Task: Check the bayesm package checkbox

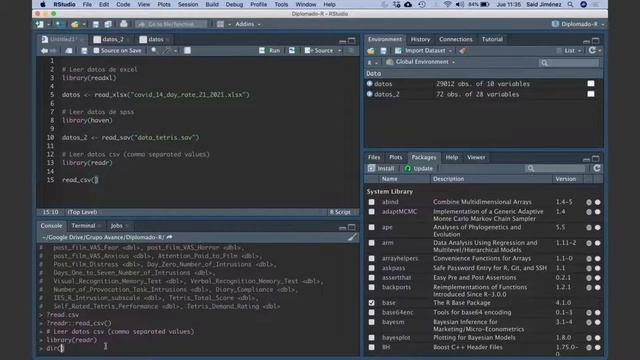Action: (x=371, y=322)
